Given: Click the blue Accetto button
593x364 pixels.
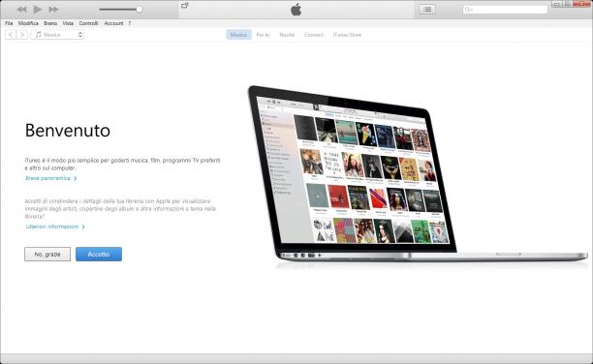Looking at the screenshot, I should coord(99,254).
